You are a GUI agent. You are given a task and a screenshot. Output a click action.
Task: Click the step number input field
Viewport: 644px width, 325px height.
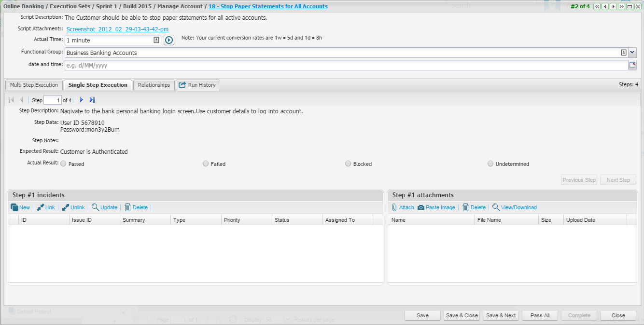point(52,100)
